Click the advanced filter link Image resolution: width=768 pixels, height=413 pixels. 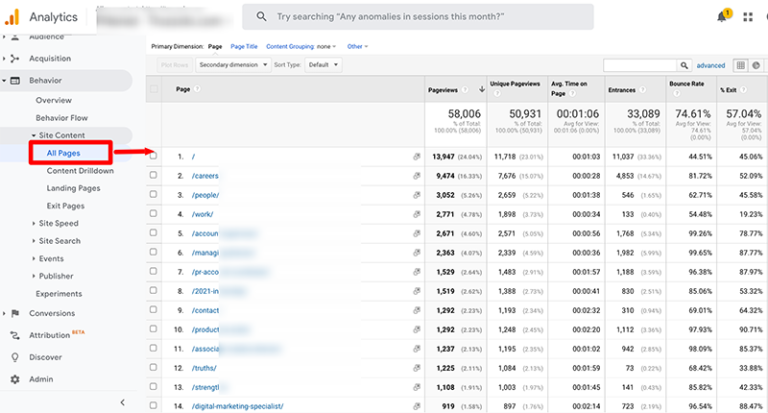click(711, 65)
